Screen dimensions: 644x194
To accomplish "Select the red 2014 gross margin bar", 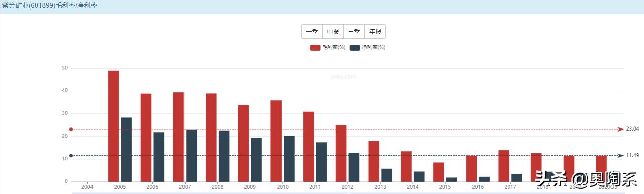I will (x=406, y=166).
